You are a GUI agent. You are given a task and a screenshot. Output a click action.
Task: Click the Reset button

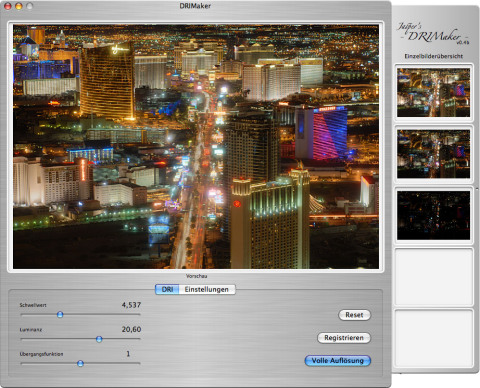pos(354,315)
